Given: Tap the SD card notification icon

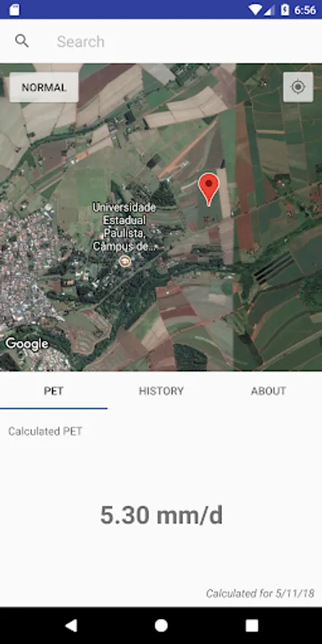Looking at the screenshot, I should 14,10.
